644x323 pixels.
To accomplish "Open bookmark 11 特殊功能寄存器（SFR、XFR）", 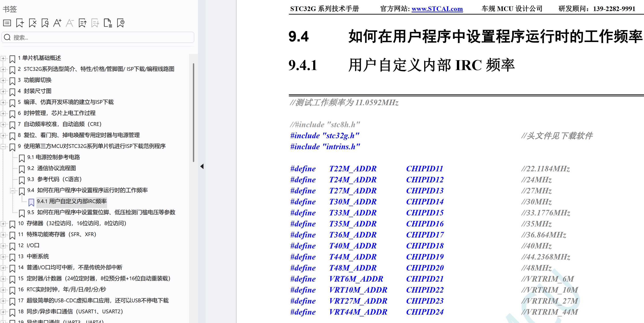I will [x=57, y=234].
